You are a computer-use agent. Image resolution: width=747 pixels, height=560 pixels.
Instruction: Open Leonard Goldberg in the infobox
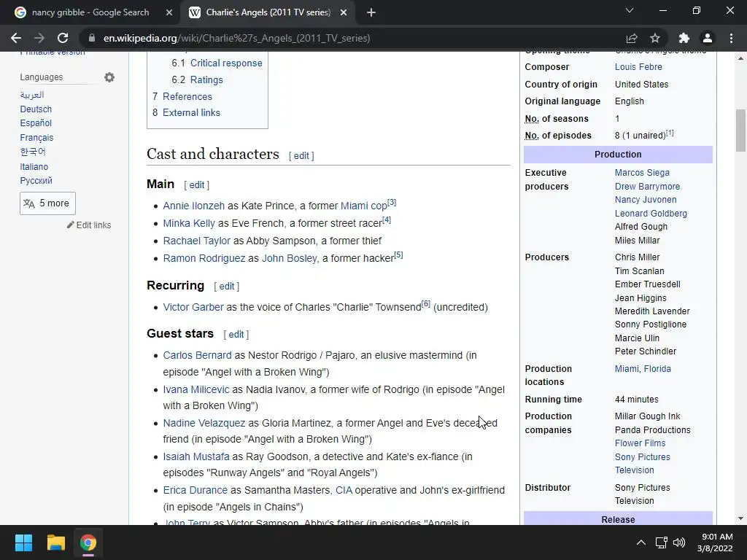click(651, 214)
